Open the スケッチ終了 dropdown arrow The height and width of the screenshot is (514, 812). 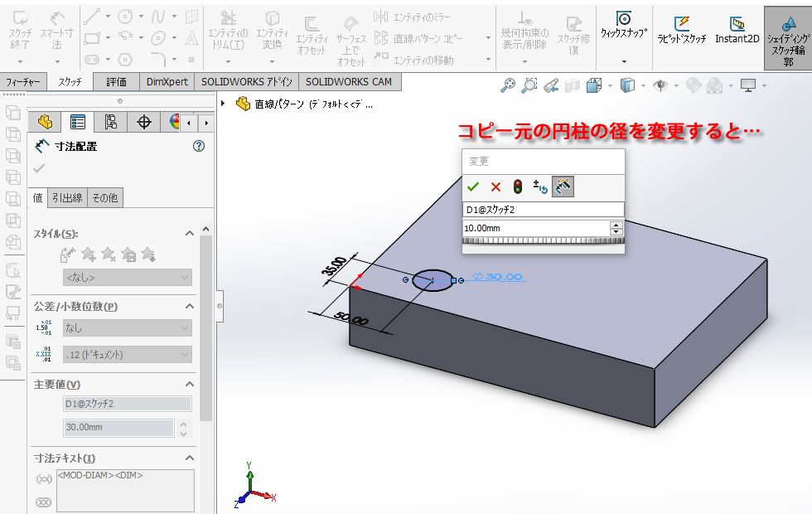pyautogui.click(x=20, y=61)
